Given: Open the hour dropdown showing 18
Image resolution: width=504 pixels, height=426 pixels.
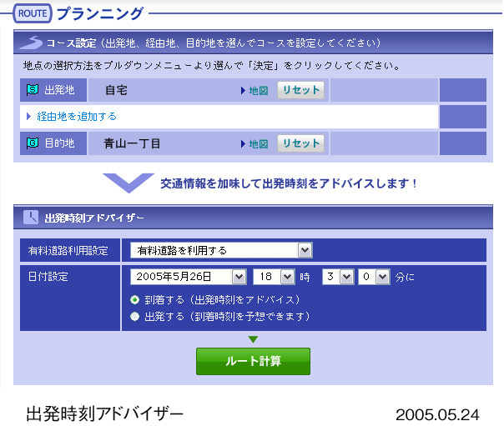Looking at the screenshot, I should tap(274, 276).
